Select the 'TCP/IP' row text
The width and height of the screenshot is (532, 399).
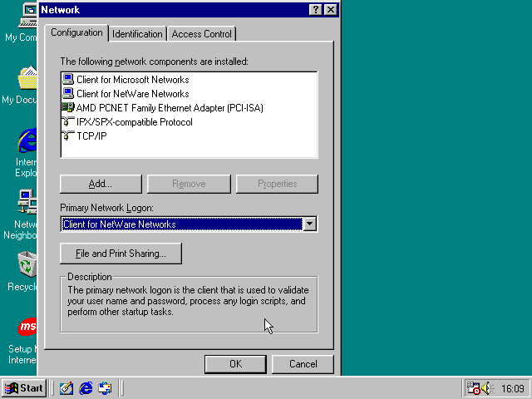[91, 136]
